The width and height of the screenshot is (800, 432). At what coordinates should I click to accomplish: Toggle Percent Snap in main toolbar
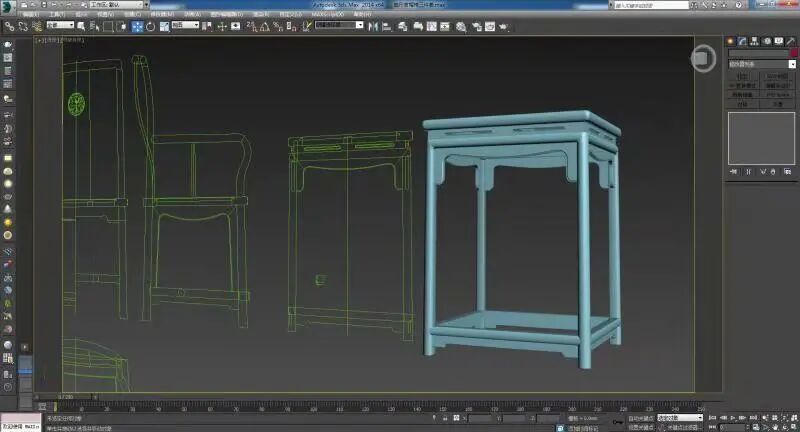tap(278, 26)
